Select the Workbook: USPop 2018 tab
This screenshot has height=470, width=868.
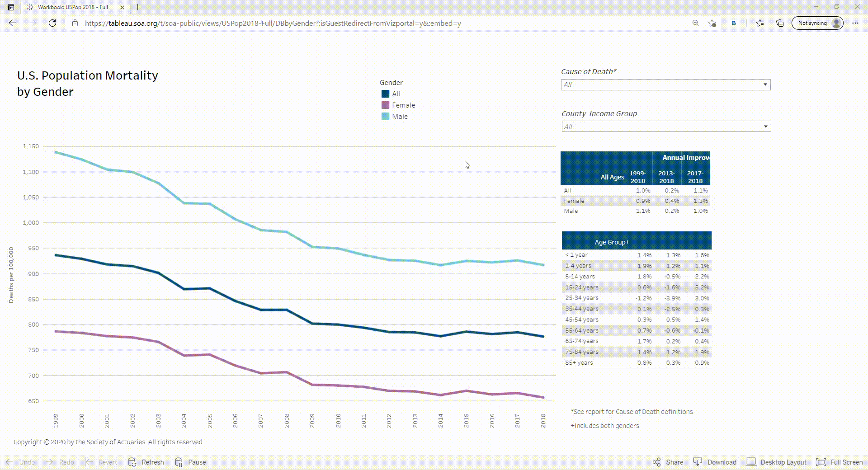pyautogui.click(x=72, y=7)
